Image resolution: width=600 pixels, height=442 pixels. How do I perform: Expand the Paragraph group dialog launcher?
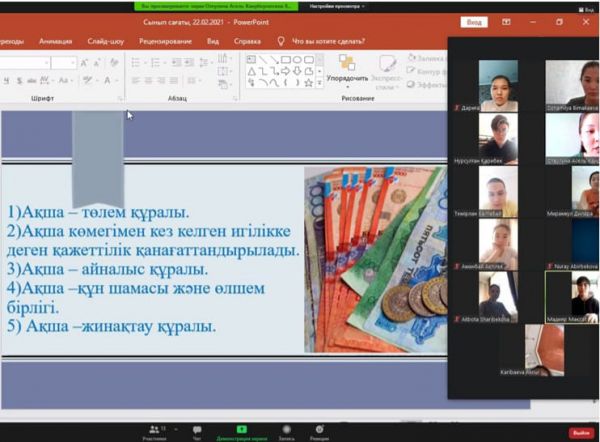[x=238, y=99]
